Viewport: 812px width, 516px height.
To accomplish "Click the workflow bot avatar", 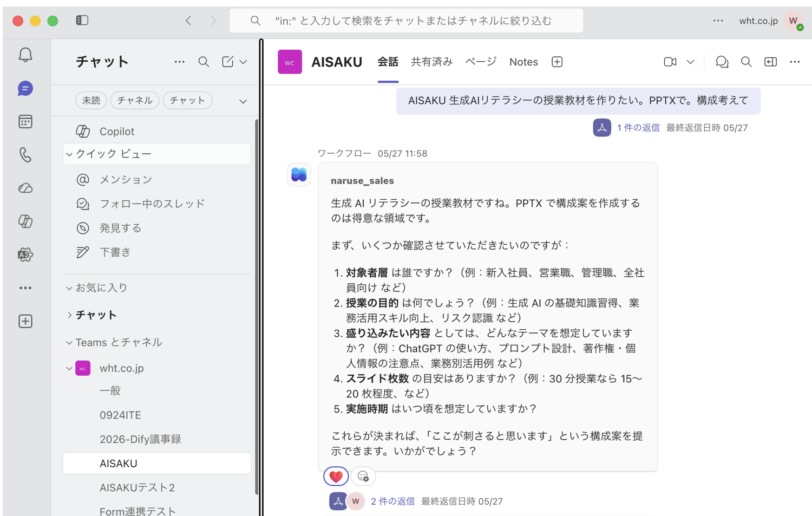I will [x=299, y=174].
